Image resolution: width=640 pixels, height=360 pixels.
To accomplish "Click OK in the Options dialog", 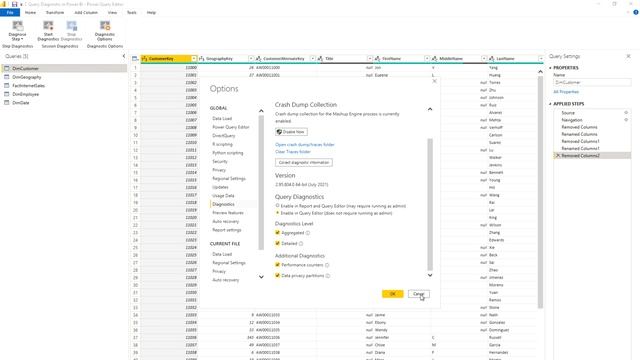I will 393,294.
